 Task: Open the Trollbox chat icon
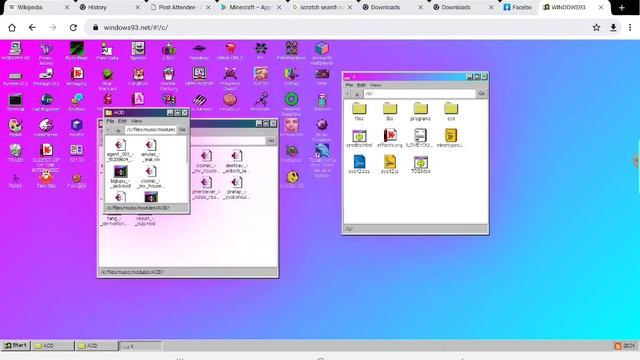(76, 102)
